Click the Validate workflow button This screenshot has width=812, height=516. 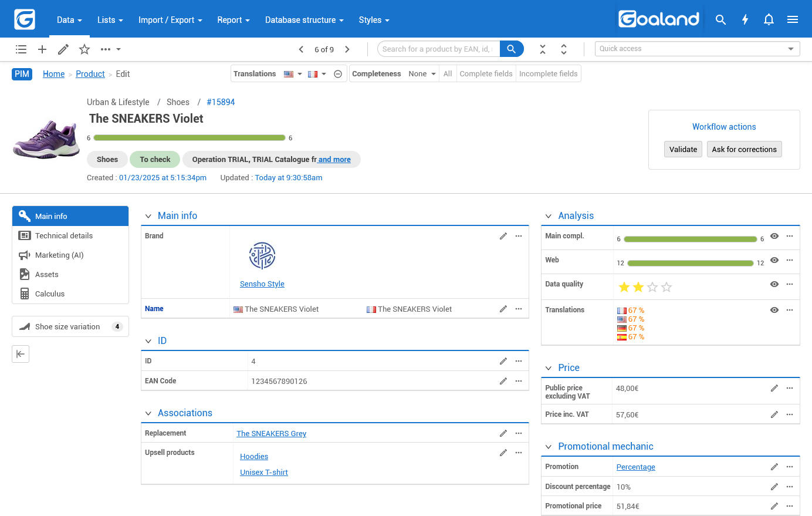pos(683,149)
